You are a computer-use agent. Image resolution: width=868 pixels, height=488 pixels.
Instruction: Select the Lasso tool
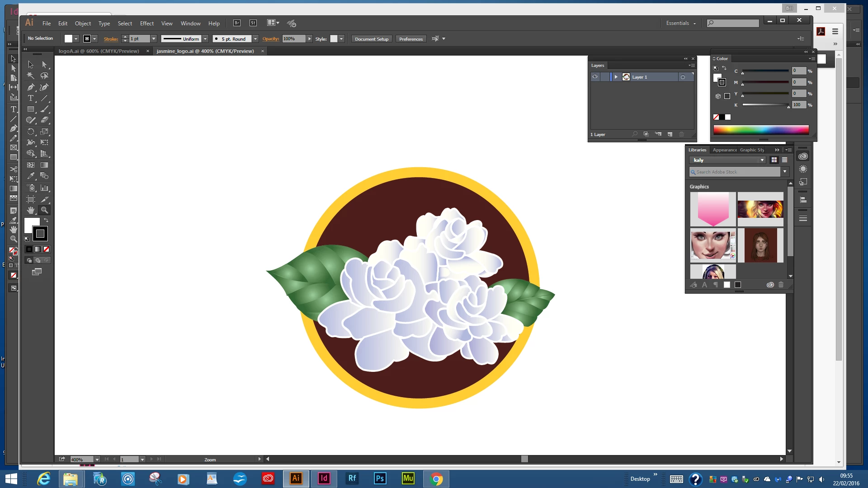(44, 75)
